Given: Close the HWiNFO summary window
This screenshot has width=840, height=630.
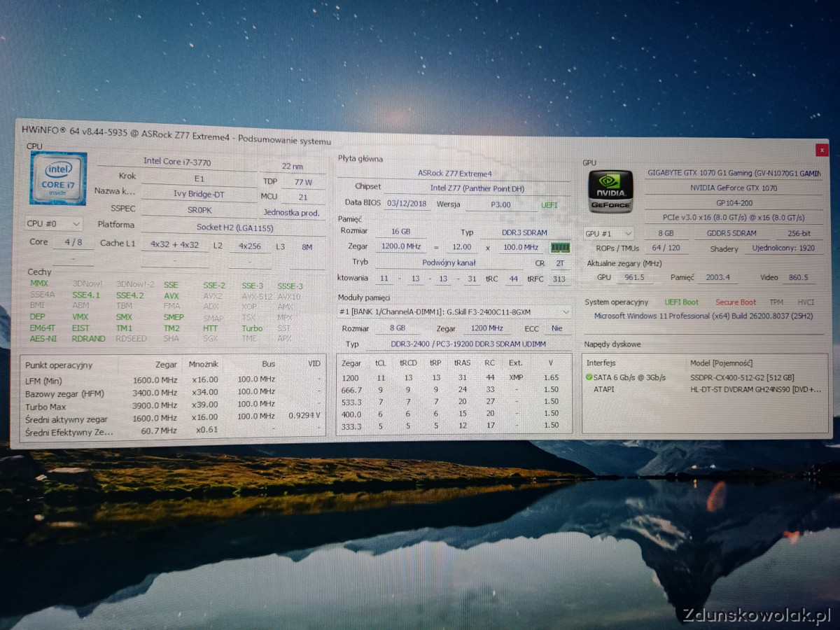Looking at the screenshot, I should pos(820,150).
